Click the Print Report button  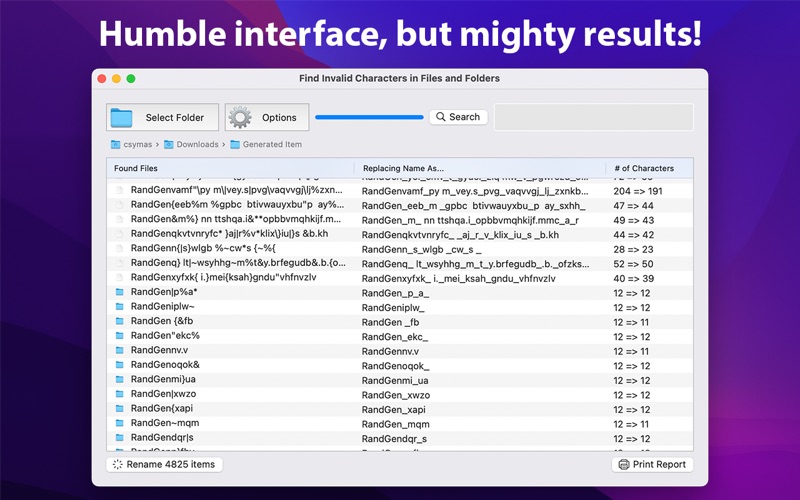pos(653,464)
